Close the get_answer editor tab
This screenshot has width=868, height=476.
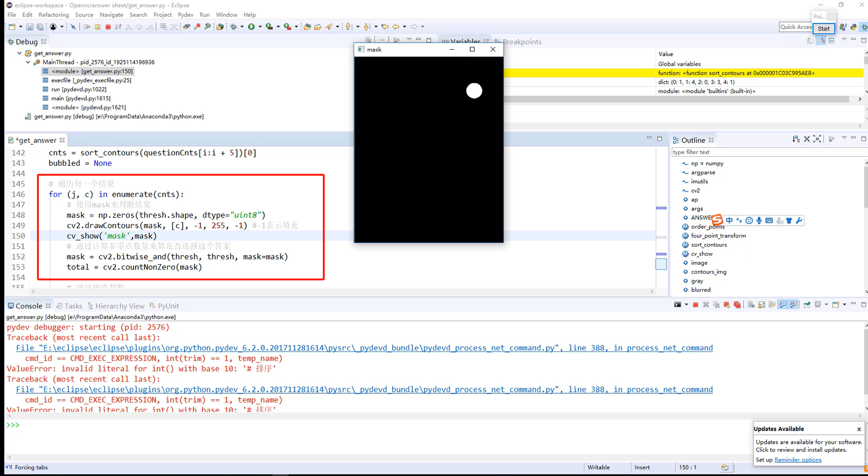tap(62, 140)
